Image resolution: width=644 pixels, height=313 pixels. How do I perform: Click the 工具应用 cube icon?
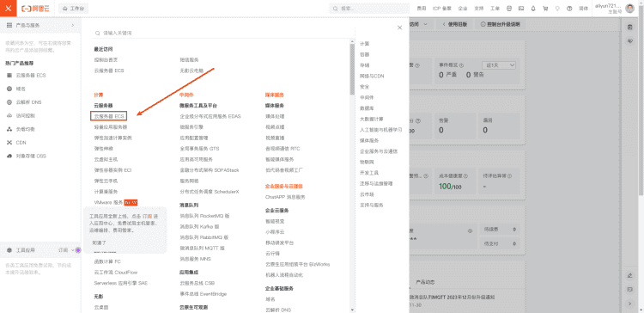coord(9,250)
